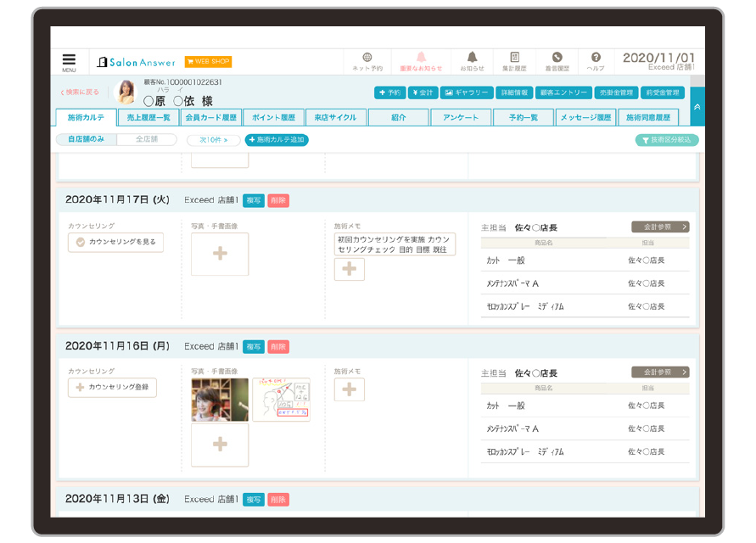Collapse the side panel with the chevron
Image resolution: width=756 pixels, height=543 pixels.
pos(697,107)
